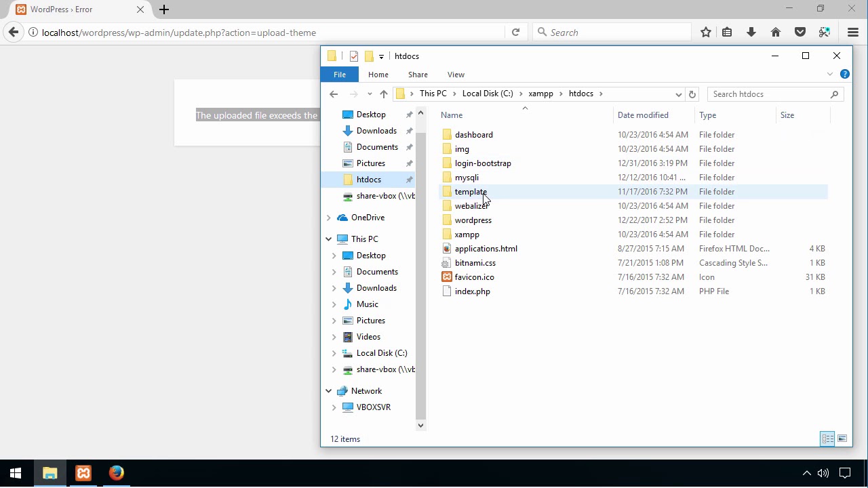This screenshot has height=488, width=868.
Task: Open a new Firefox tab
Action: pyautogui.click(x=163, y=9)
